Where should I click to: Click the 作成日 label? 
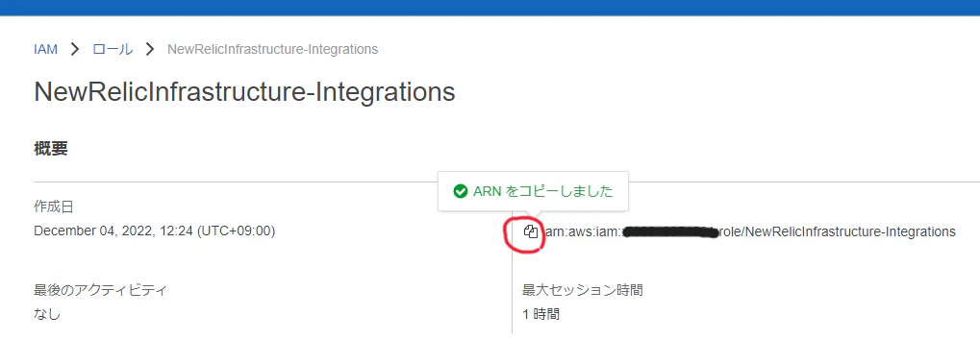[x=54, y=206]
